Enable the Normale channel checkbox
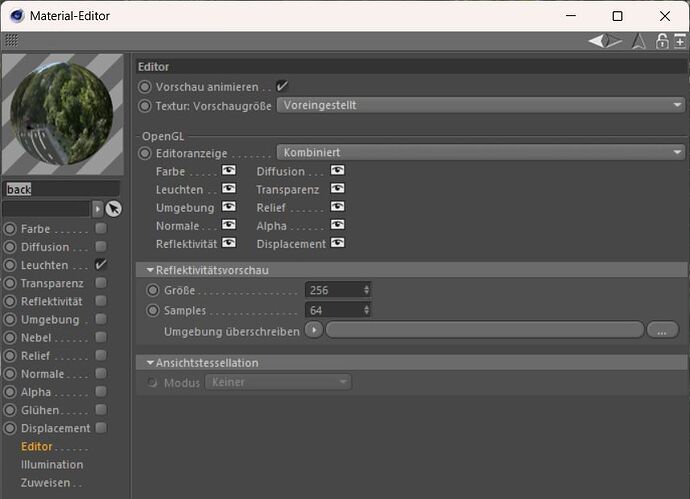This screenshot has height=499, width=690. click(x=101, y=373)
